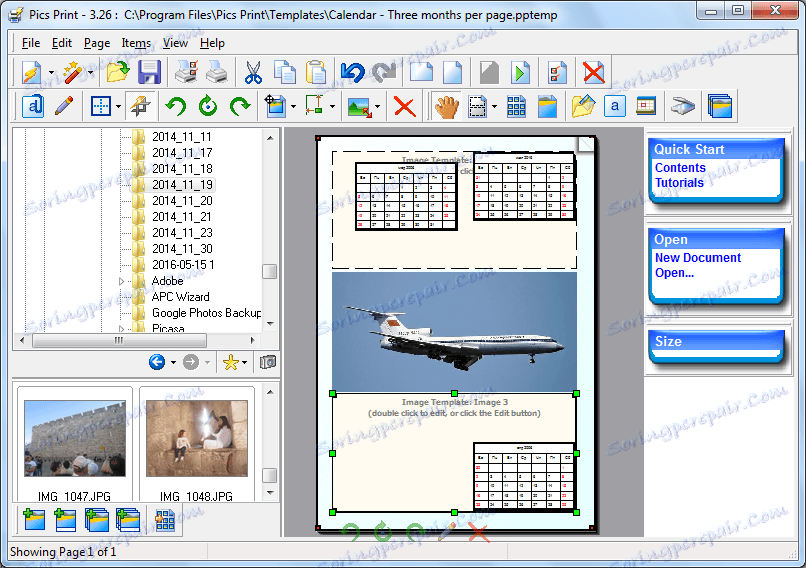Open dropdown beside the dashed selection icon
This screenshot has width=806, height=568.
(494, 106)
